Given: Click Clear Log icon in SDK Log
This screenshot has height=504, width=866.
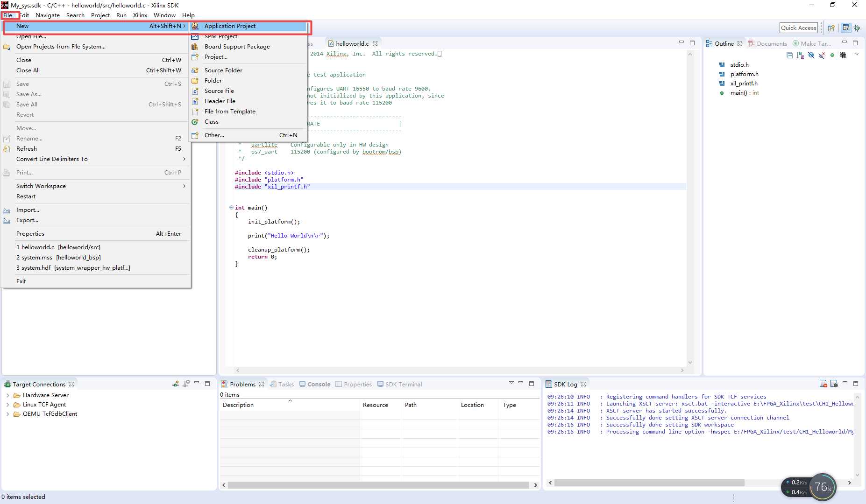Looking at the screenshot, I should point(823,384).
